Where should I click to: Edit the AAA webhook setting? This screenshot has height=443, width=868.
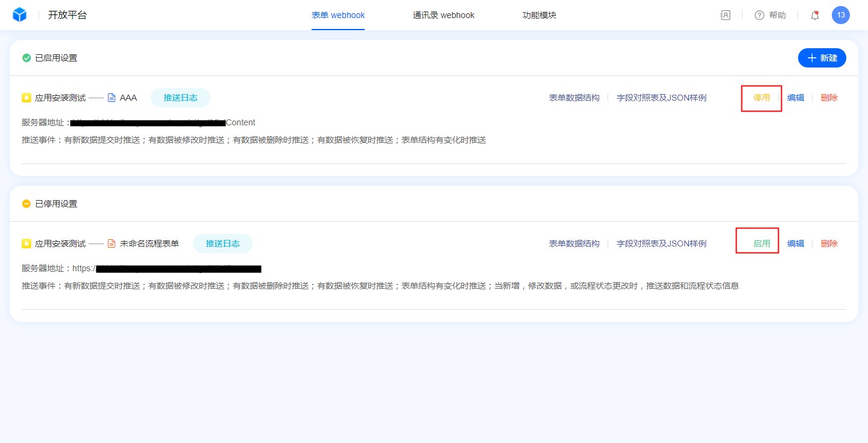pos(796,98)
